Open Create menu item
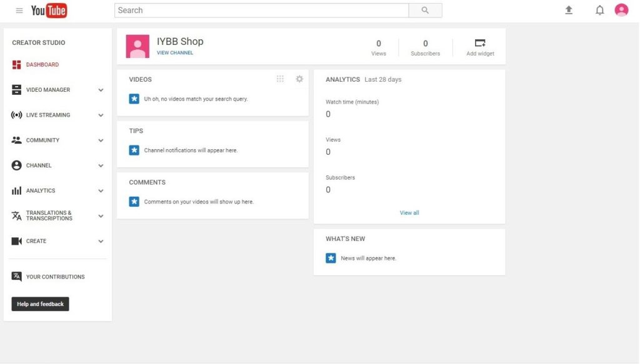This screenshot has height=364, width=640. [36, 241]
